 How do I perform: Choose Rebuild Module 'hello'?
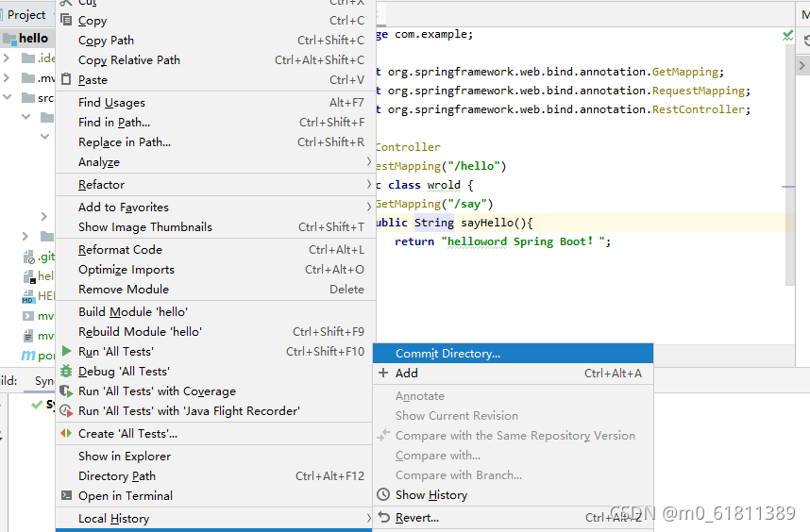tap(215, 331)
